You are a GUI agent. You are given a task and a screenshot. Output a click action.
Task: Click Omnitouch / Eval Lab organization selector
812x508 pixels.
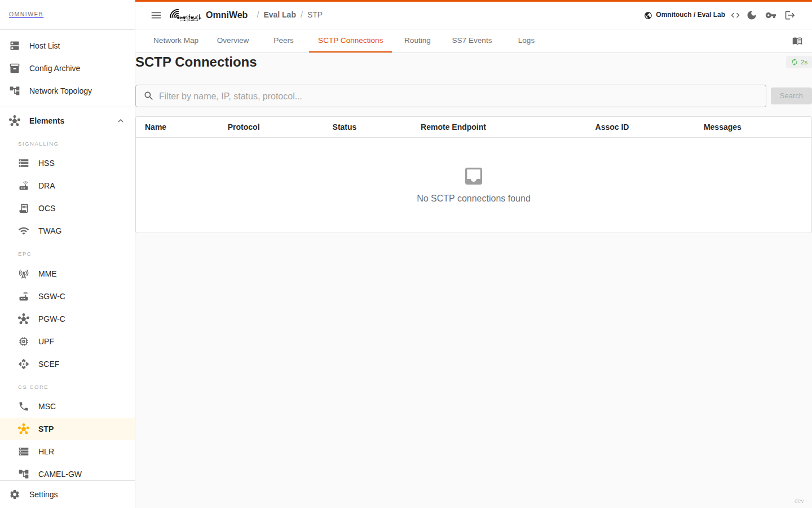685,15
